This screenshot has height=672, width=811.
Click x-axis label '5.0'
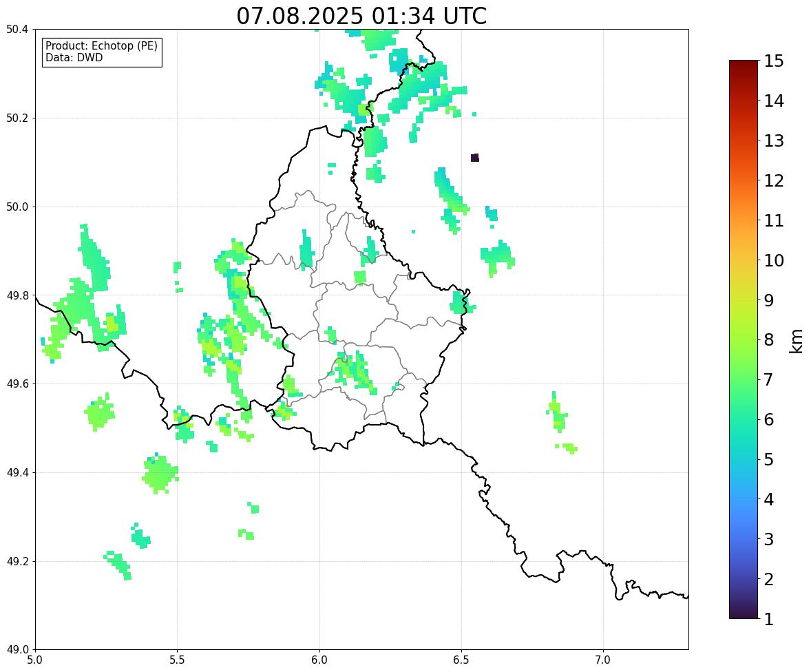point(35,660)
